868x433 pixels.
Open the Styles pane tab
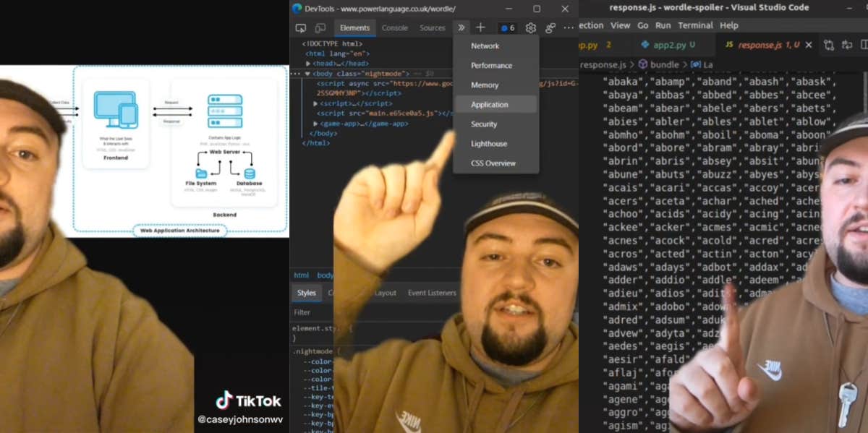coord(307,293)
